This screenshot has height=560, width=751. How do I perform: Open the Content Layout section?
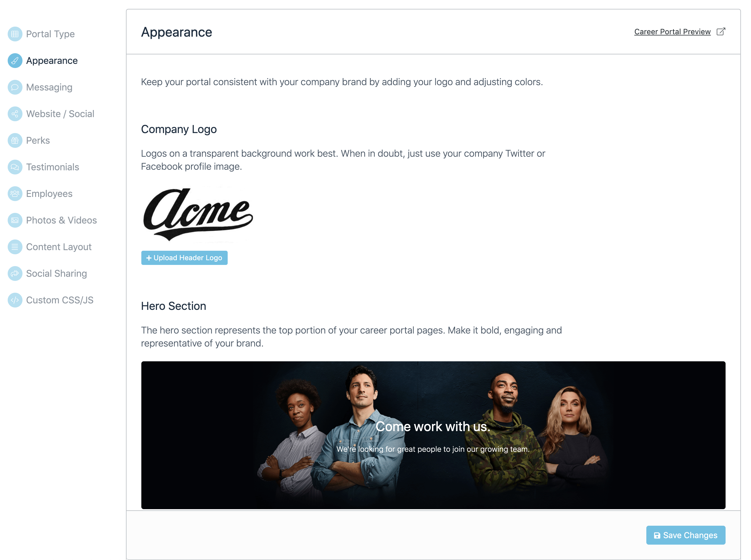(x=59, y=247)
